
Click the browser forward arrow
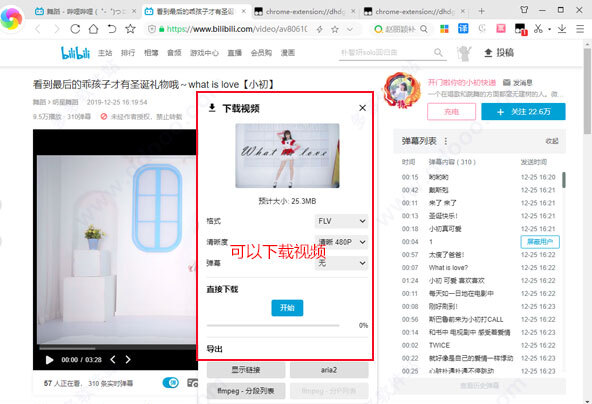[57, 29]
